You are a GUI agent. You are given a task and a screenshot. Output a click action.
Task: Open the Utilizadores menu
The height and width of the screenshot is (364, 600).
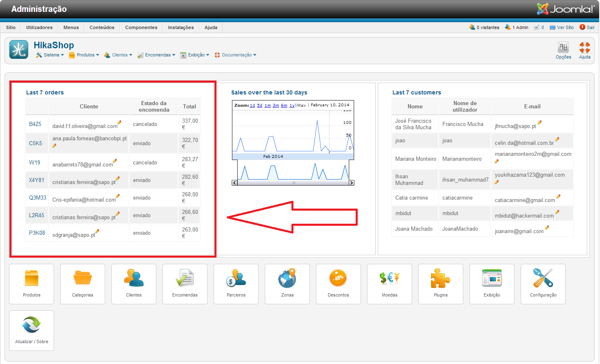click(x=39, y=27)
